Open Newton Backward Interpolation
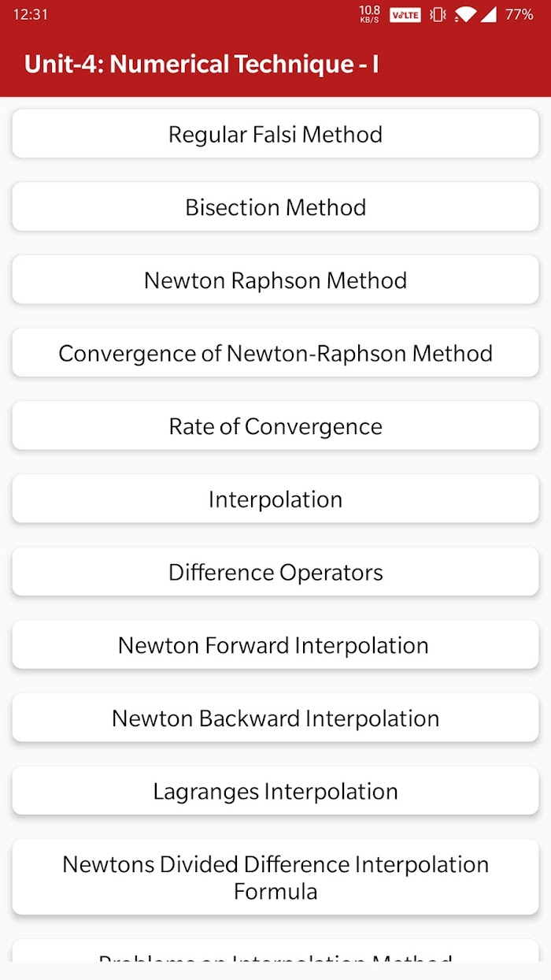 [275, 718]
